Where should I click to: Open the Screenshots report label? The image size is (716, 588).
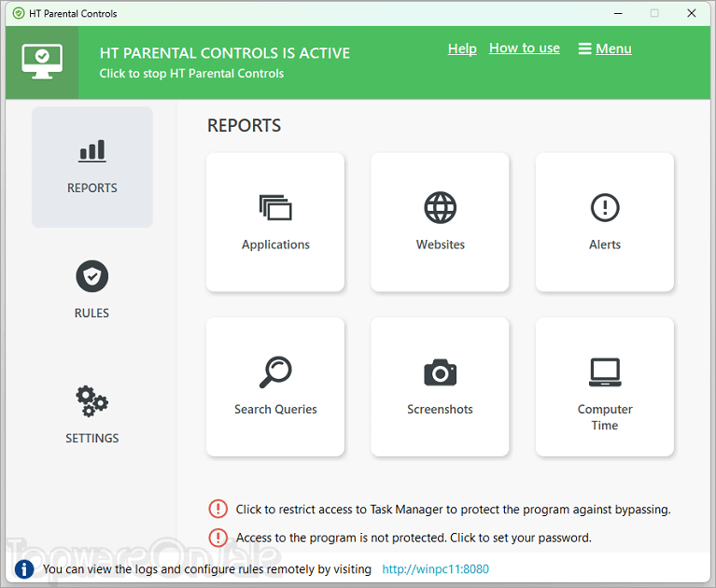tap(440, 409)
